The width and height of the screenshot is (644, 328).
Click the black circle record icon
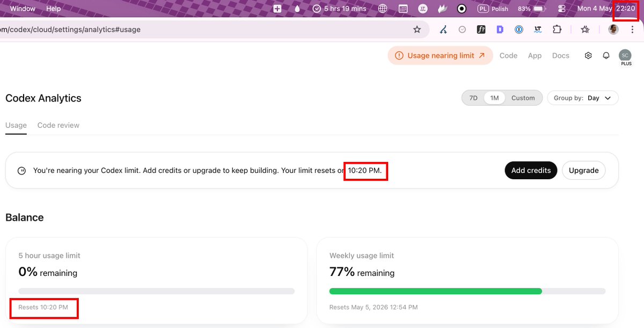point(462,9)
